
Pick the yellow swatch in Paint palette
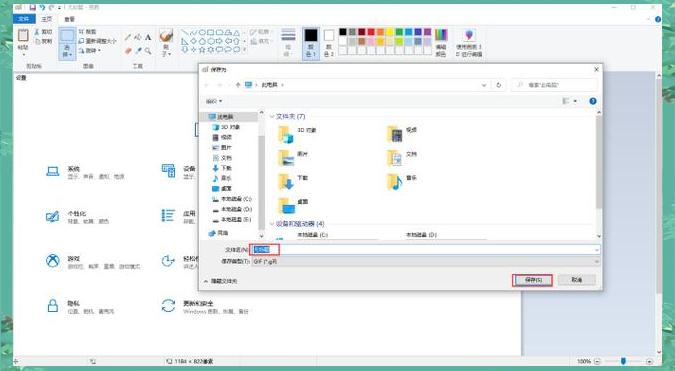coord(390,32)
